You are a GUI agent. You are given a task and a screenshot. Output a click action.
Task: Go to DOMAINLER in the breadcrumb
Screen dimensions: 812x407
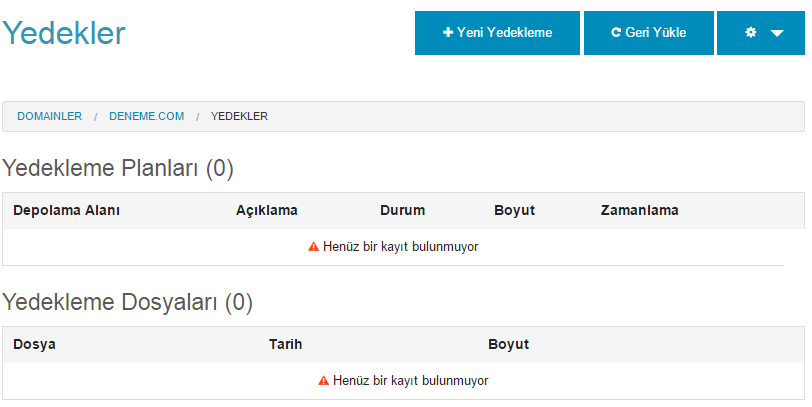(x=50, y=116)
